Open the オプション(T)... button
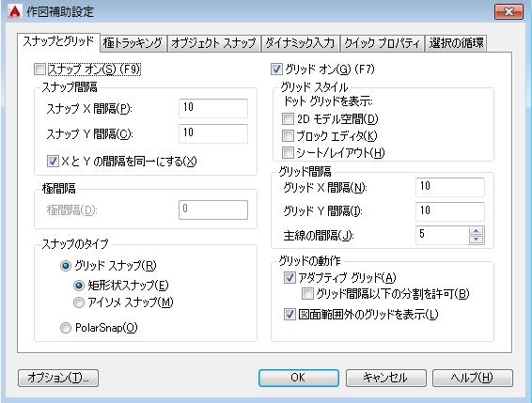This screenshot has width=532, height=403. pyautogui.click(x=58, y=378)
